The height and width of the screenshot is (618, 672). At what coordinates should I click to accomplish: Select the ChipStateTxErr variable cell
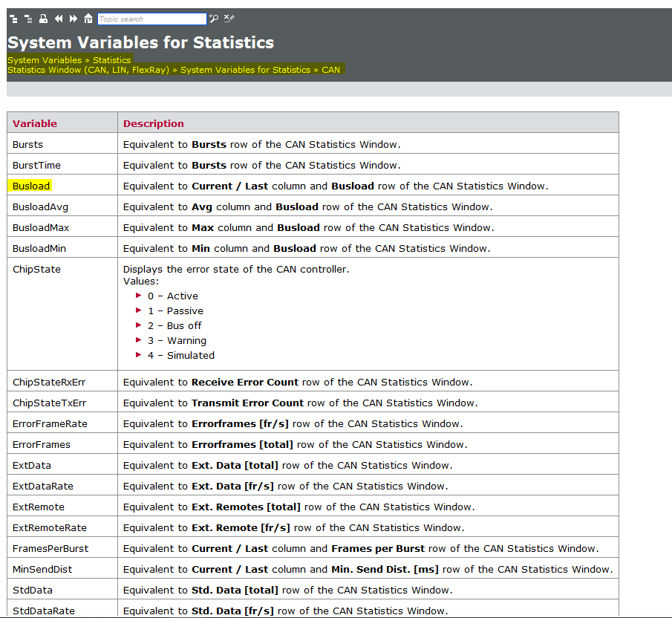(62, 403)
